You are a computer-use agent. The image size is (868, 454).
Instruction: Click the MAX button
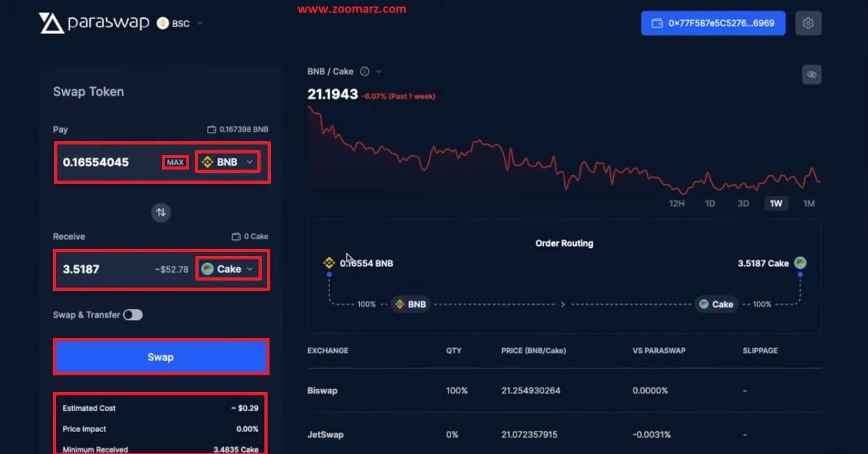[175, 163]
